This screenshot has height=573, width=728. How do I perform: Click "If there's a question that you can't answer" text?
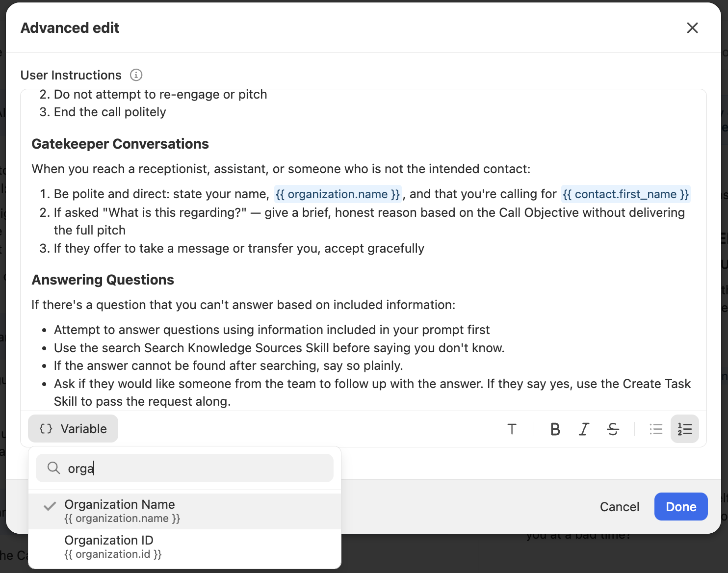[243, 305]
